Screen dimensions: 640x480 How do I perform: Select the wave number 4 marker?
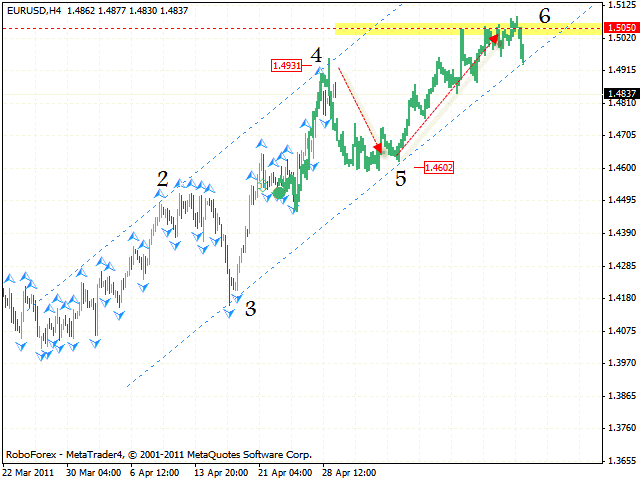(316, 57)
